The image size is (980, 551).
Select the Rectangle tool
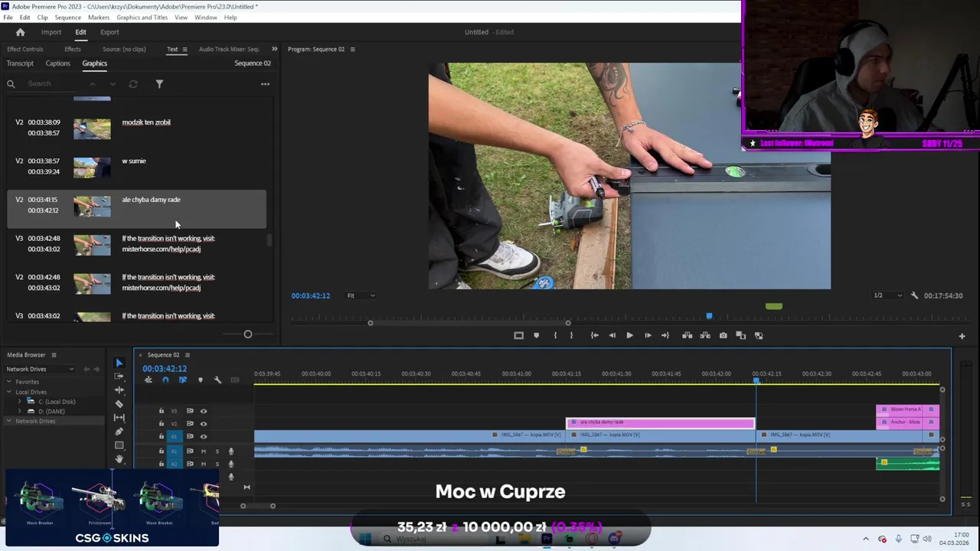pyautogui.click(x=119, y=445)
